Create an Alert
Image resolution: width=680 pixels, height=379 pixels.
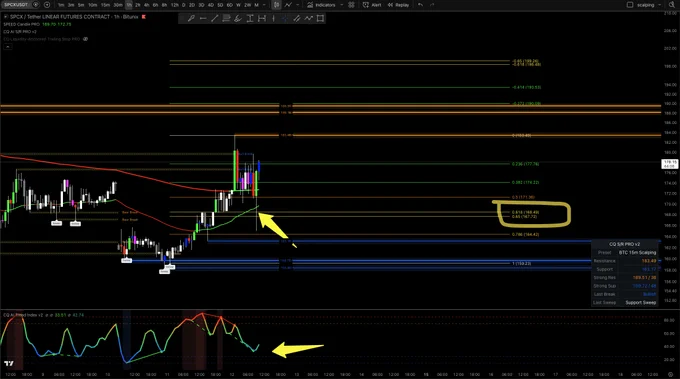click(372, 5)
